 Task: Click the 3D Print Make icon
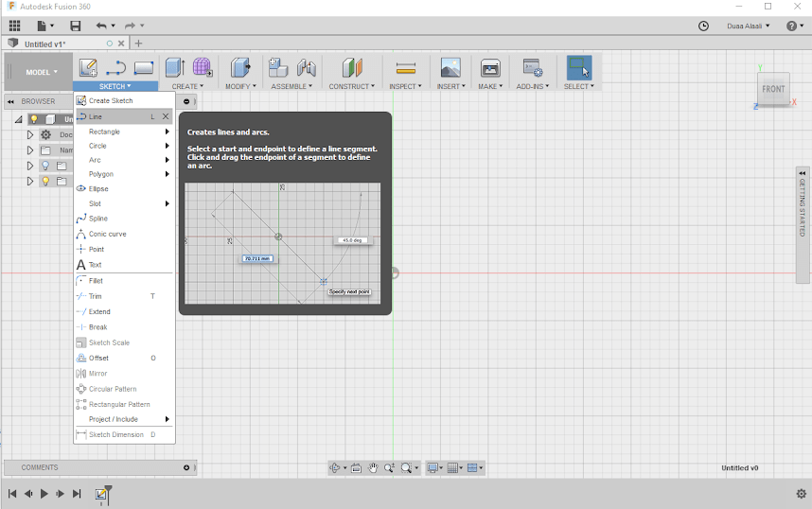pyautogui.click(x=490, y=68)
